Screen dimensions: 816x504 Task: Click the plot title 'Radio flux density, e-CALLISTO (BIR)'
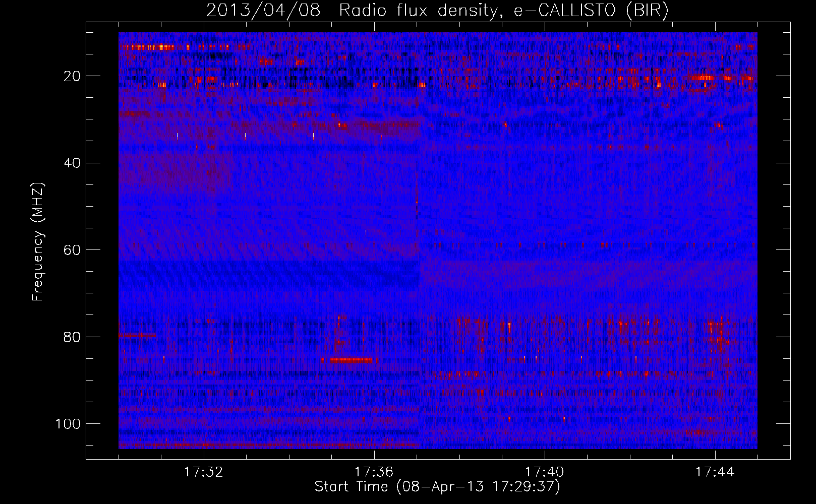click(x=503, y=11)
